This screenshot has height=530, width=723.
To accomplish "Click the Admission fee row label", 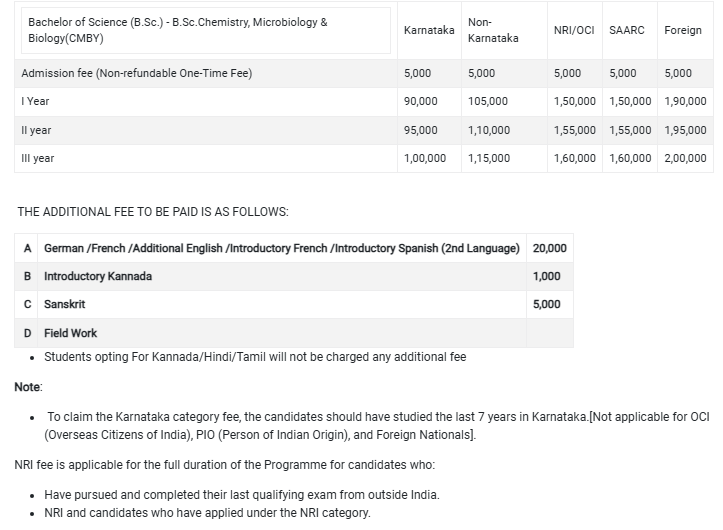I will (x=137, y=73).
